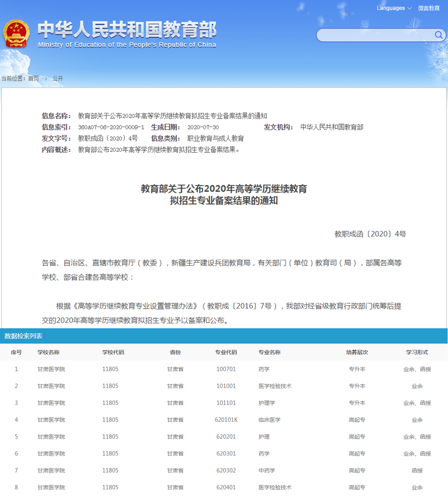Open 公开 breadcrumb link
The image size is (448, 496).
point(58,78)
